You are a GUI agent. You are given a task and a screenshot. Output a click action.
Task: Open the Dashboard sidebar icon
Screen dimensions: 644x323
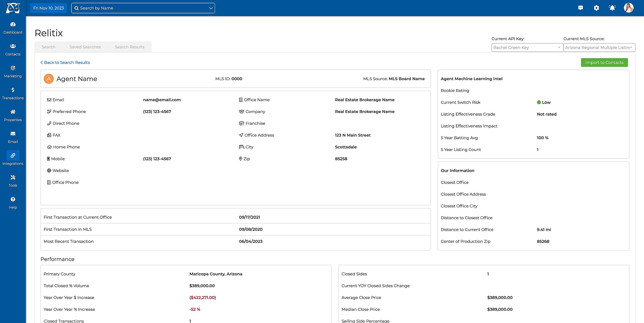coord(13,24)
